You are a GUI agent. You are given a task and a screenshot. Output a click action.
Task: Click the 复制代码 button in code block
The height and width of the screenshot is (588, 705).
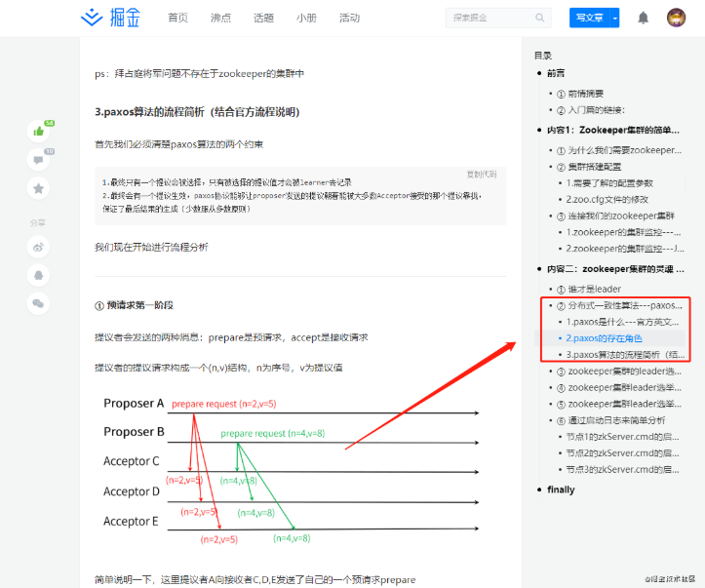coord(482,175)
